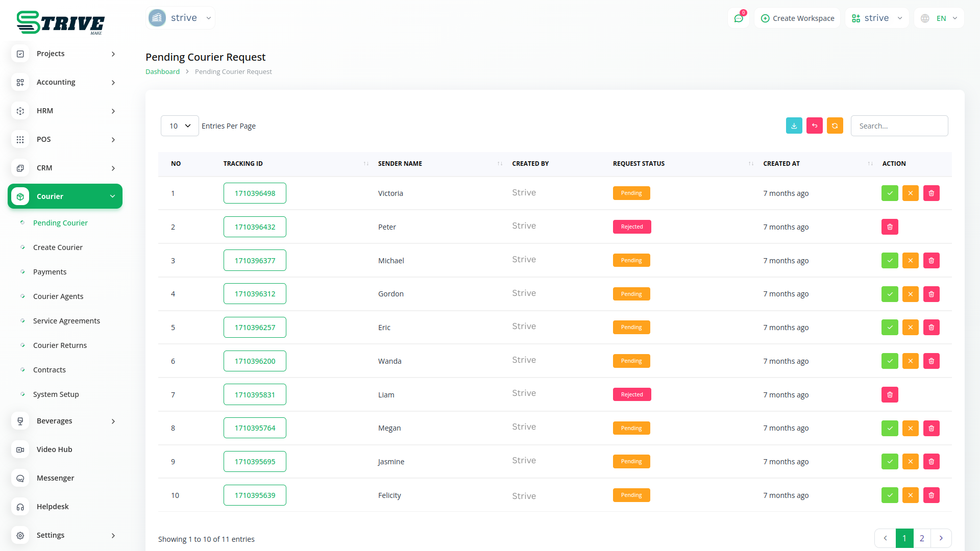Approve Victoria's courier request with the green check
Viewport: 980px width, 551px height.
890,193
